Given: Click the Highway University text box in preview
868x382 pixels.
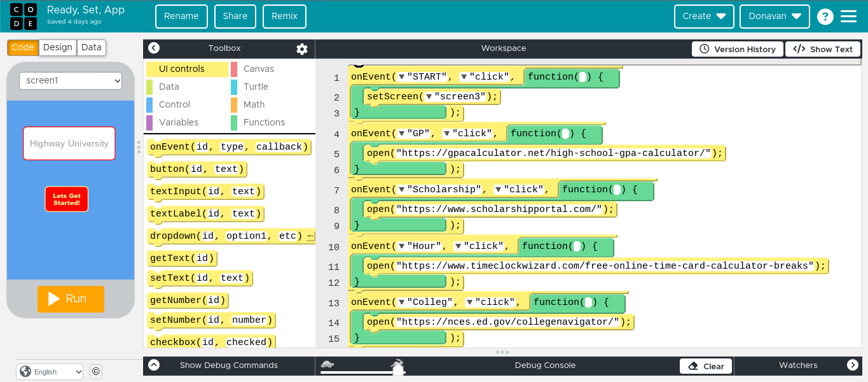Looking at the screenshot, I should click(x=69, y=143).
